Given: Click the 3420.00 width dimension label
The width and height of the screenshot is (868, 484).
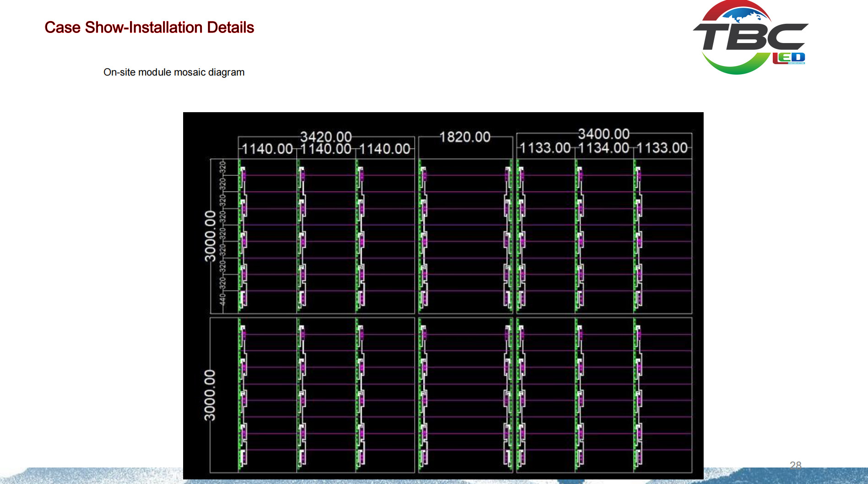Looking at the screenshot, I should [325, 136].
